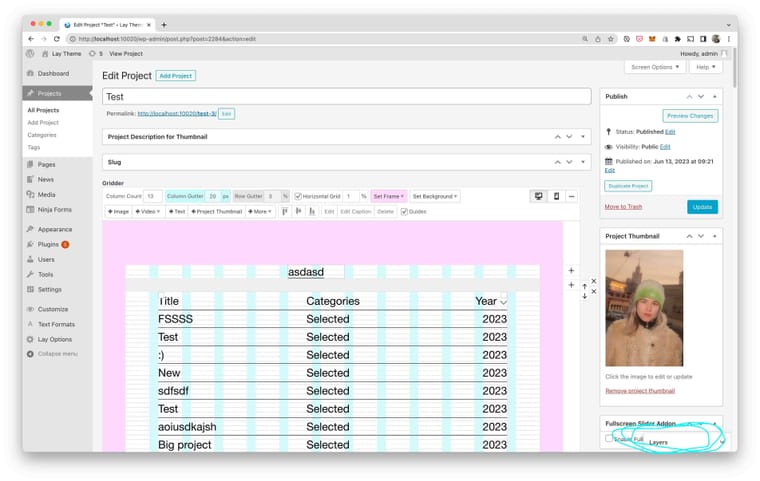Screen dimensions: 760x481
Task: Add a row with the upper plus icon
Action: (571, 270)
